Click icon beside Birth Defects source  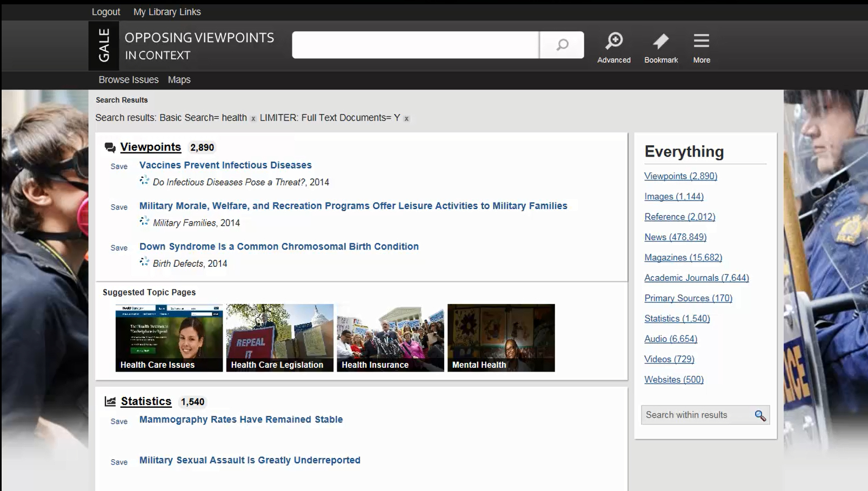pos(144,261)
